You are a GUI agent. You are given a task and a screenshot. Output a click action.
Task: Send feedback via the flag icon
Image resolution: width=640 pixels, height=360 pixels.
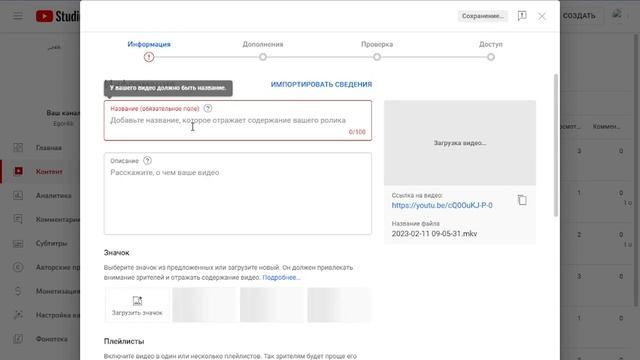coord(522,16)
